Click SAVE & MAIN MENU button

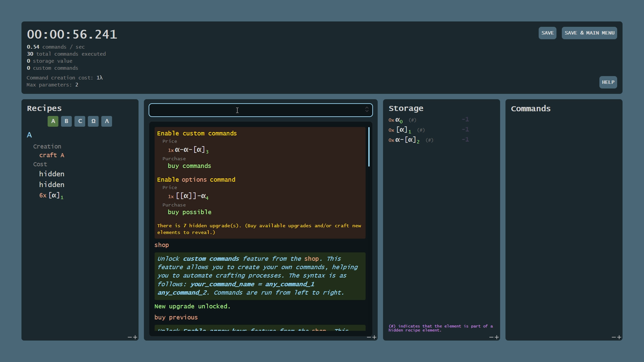pyautogui.click(x=589, y=33)
